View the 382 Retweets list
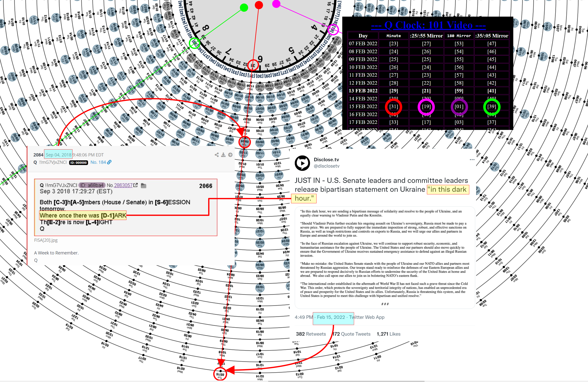 pyautogui.click(x=311, y=334)
